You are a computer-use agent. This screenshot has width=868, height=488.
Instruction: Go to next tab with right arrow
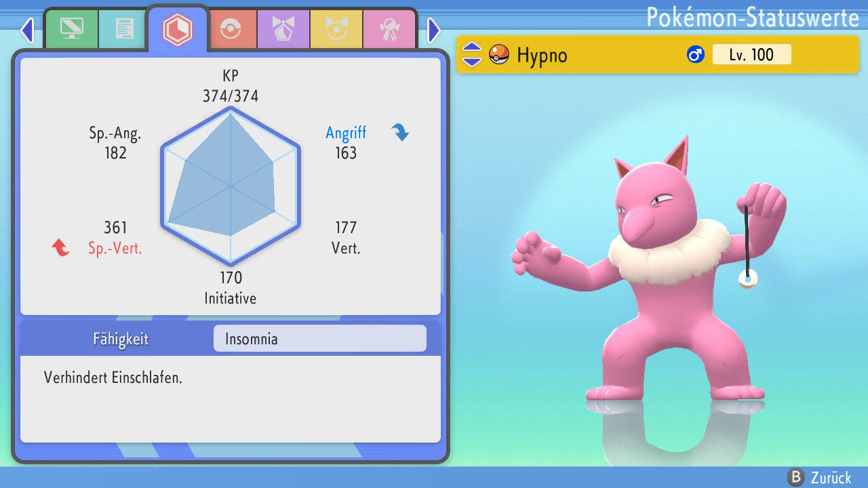[434, 30]
